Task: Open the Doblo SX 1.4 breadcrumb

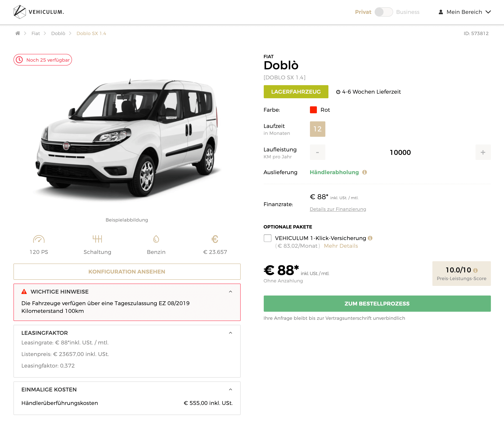Action: coord(91,33)
